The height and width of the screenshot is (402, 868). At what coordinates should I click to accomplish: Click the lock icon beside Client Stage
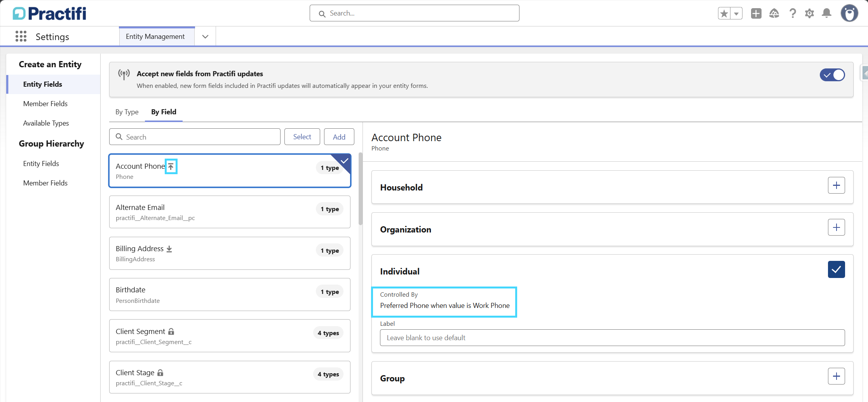coord(160,372)
